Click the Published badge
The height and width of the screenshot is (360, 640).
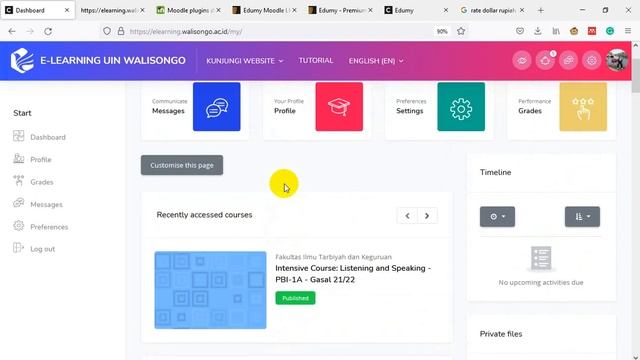(295, 298)
